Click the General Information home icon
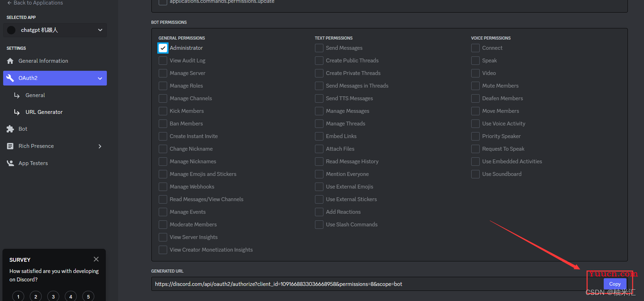Image resolution: width=644 pixels, height=301 pixels. click(10, 61)
